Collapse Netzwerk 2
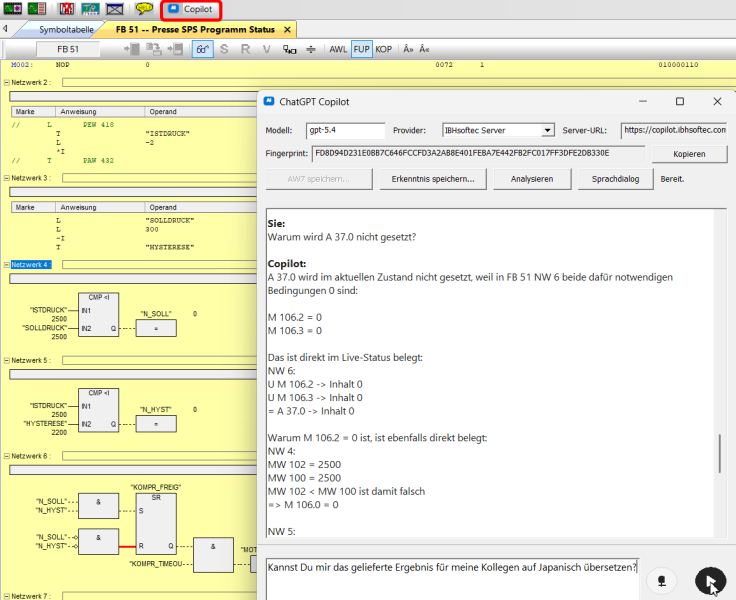 7,83
